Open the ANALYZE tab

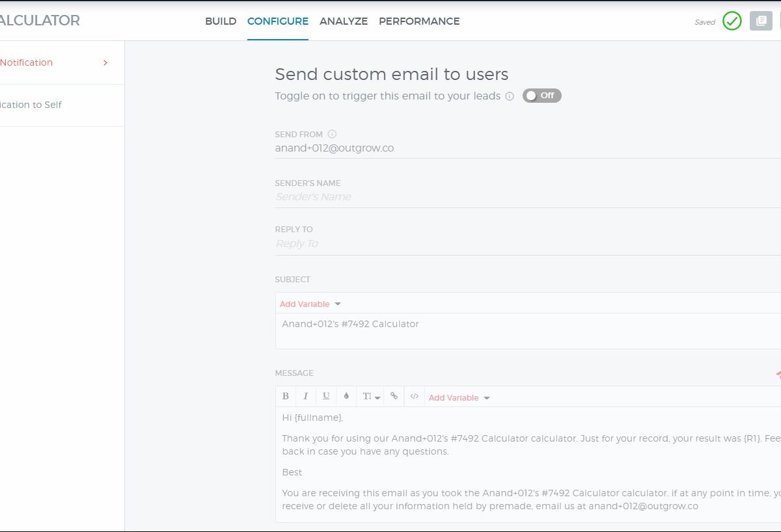[344, 21]
